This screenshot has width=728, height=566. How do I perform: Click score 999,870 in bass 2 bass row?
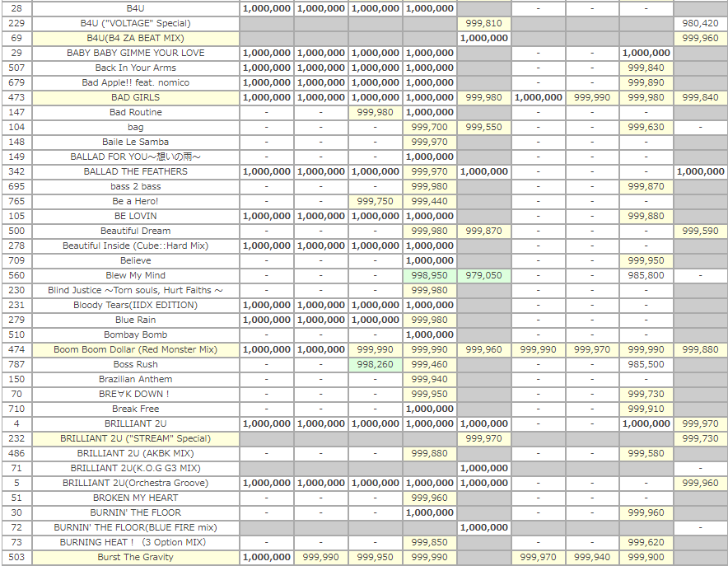tap(646, 187)
